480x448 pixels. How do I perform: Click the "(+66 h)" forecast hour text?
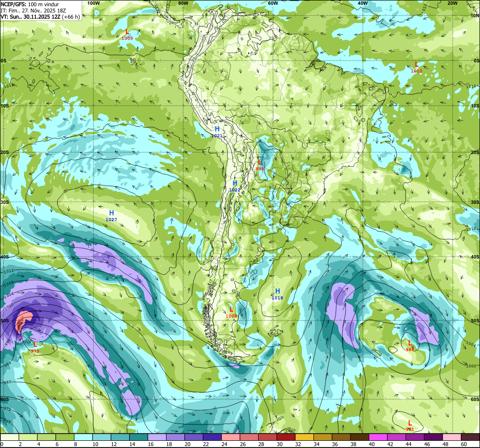(x=71, y=17)
